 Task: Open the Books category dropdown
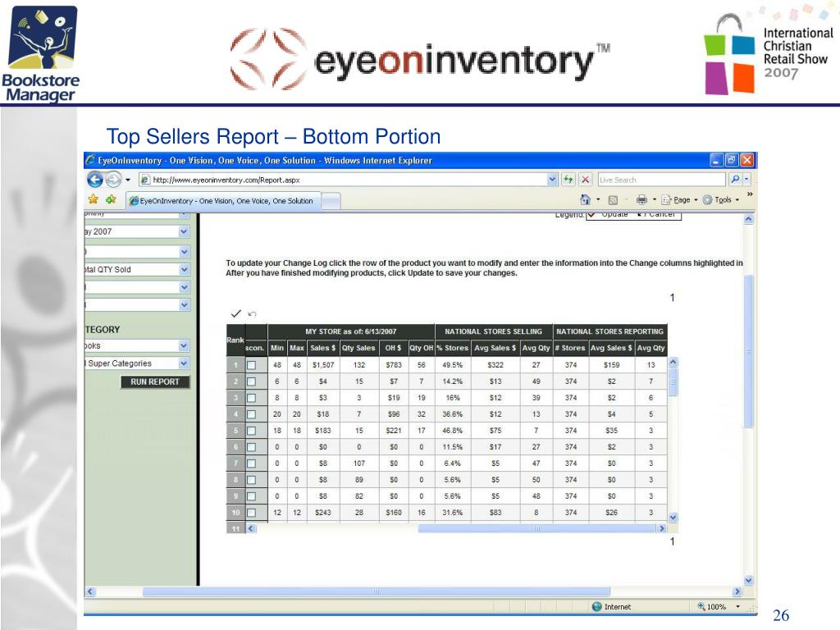[184, 345]
